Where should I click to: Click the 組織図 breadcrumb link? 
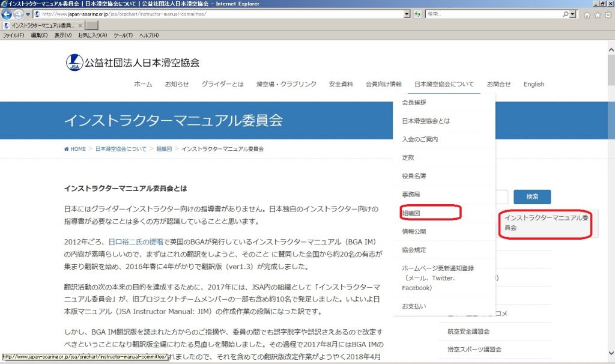tap(164, 149)
